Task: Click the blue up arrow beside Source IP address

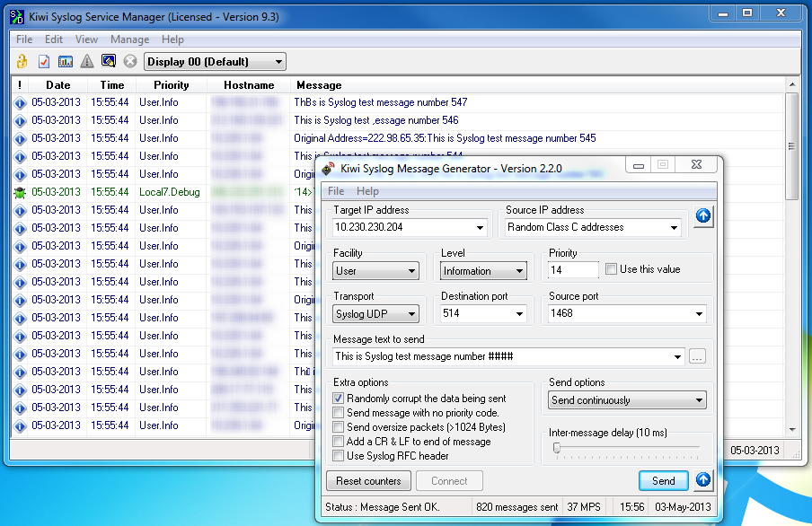Action: click(703, 216)
